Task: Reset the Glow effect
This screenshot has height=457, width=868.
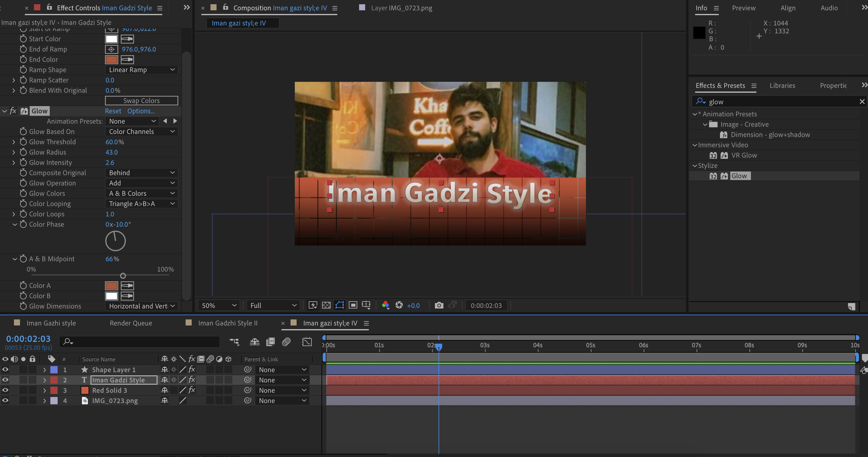Action: (113, 111)
